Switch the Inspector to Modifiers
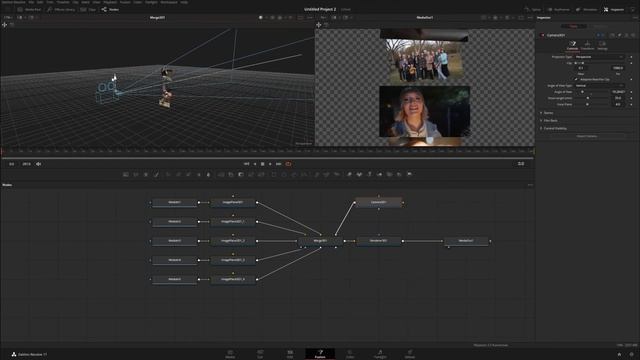The image size is (640, 360). tap(600, 26)
